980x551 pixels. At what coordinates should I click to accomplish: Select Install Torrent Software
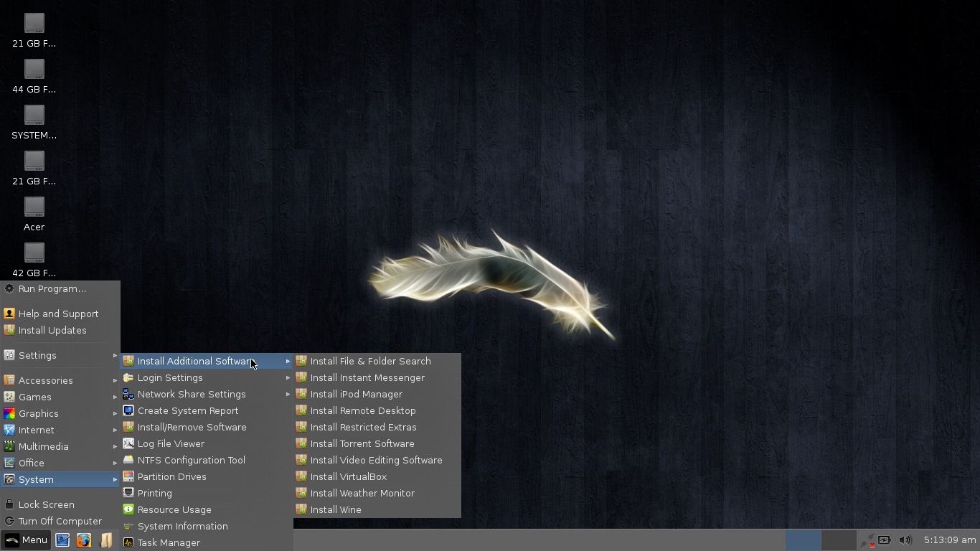[x=377, y=443]
